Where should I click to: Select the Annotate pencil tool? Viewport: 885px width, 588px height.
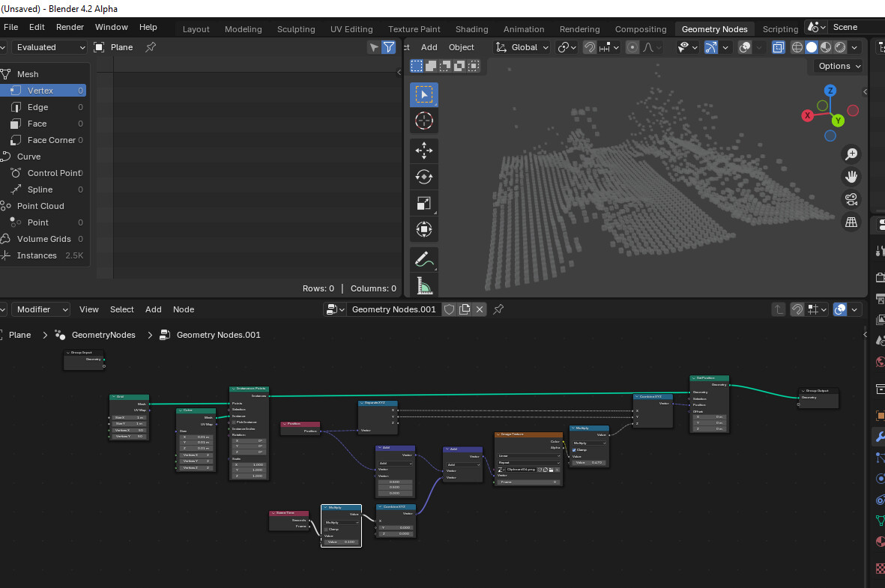424,259
